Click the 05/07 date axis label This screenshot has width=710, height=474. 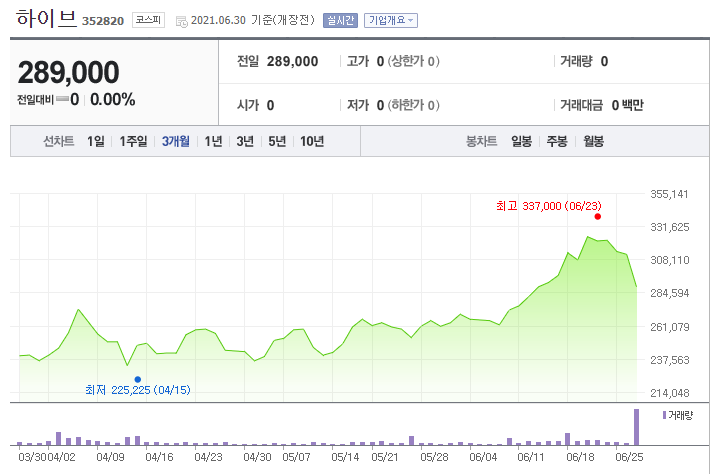point(296,457)
